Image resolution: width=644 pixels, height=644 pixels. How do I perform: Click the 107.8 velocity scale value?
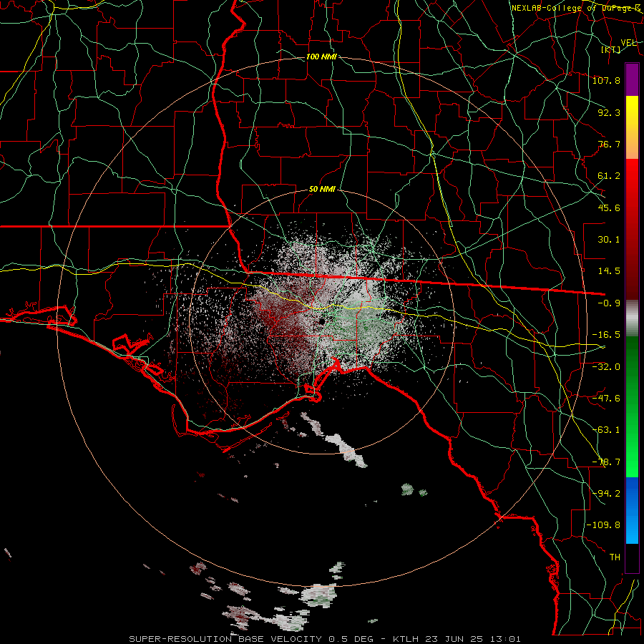606,80
